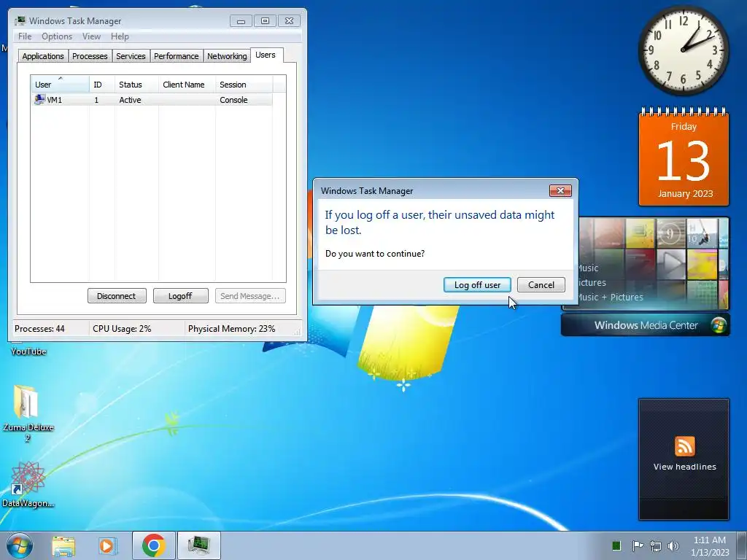This screenshot has height=560, width=747.
Task: Open the Help menu
Action: [120, 36]
